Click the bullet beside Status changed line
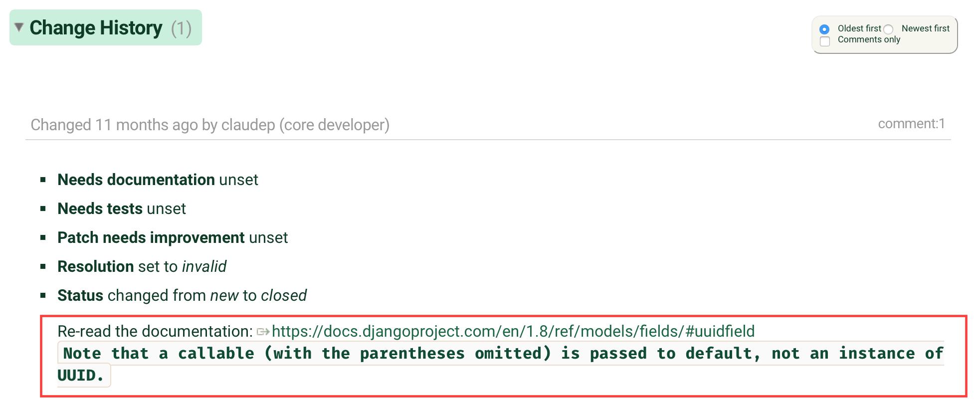 pyautogui.click(x=42, y=295)
